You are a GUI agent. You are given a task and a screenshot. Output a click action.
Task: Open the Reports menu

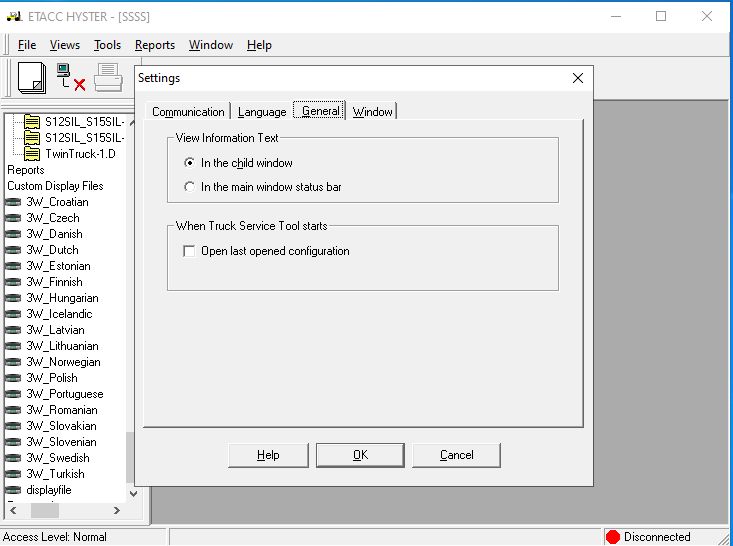(x=155, y=45)
